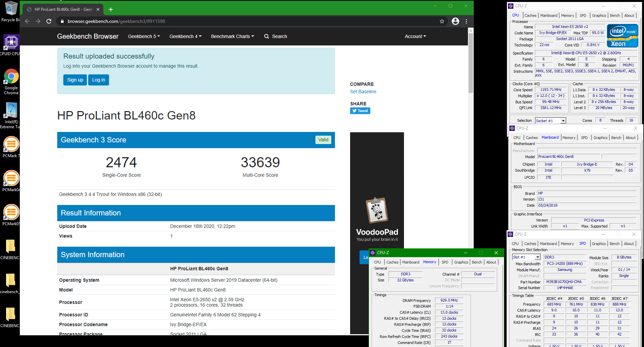This screenshot has height=347, width=644.
Task: Click the Set Baseline link
Action: pos(363,92)
